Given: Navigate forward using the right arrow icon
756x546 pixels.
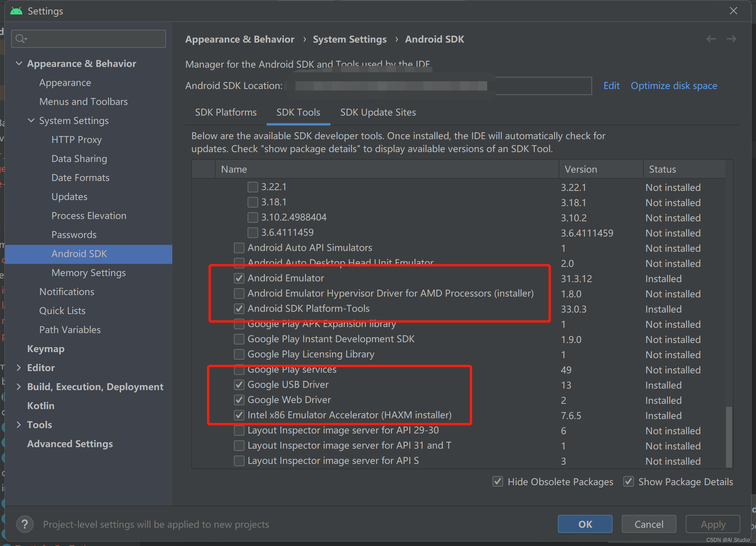Looking at the screenshot, I should 731,38.
